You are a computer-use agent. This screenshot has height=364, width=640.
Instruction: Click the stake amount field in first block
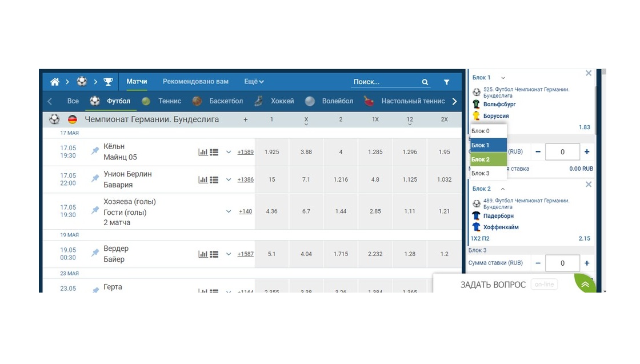pos(562,152)
